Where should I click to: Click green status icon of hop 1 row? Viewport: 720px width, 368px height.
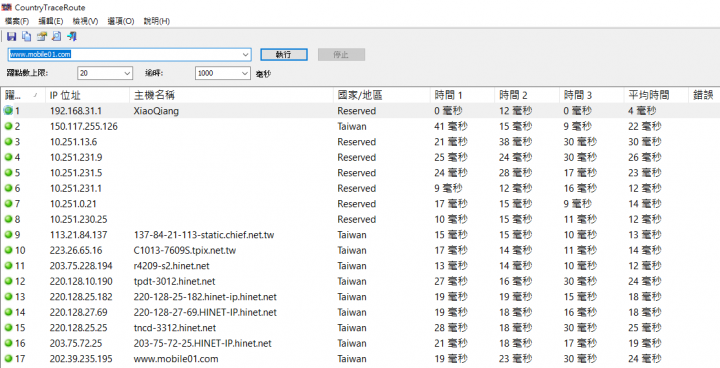pyautogui.click(x=8, y=110)
